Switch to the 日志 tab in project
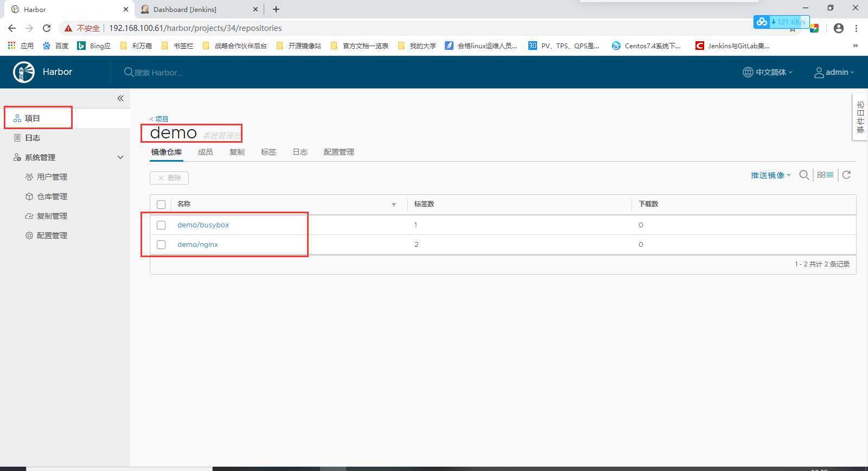 point(300,152)
